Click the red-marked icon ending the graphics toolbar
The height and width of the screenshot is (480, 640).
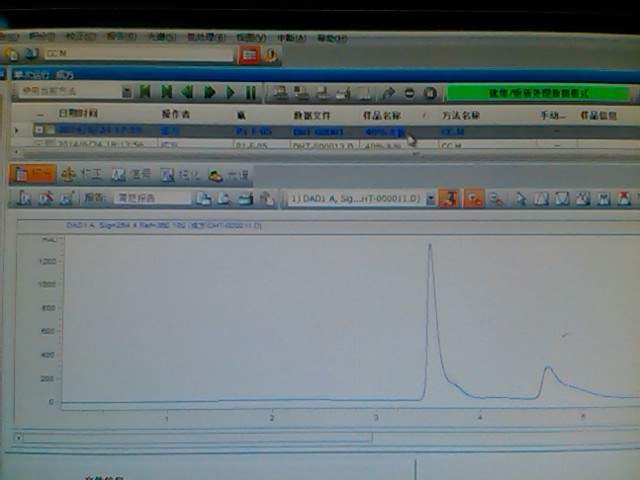pyautogui.click(x=624, y=199)
